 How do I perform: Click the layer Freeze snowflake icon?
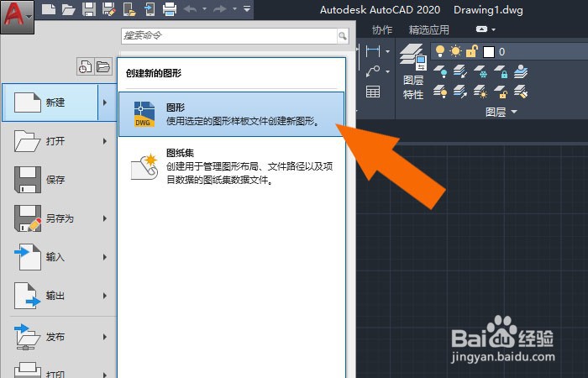[x=480, y=71]
